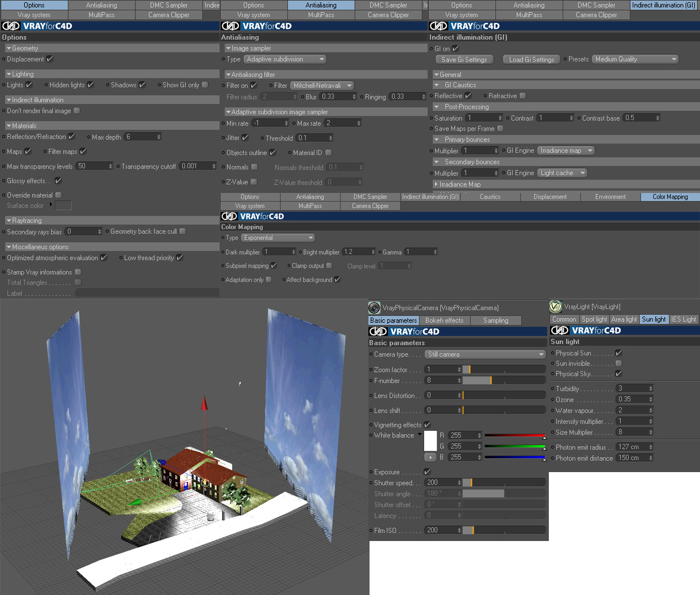Click the arrow button beside White balance B
The image size is (700, 595).
coord(430,457)
